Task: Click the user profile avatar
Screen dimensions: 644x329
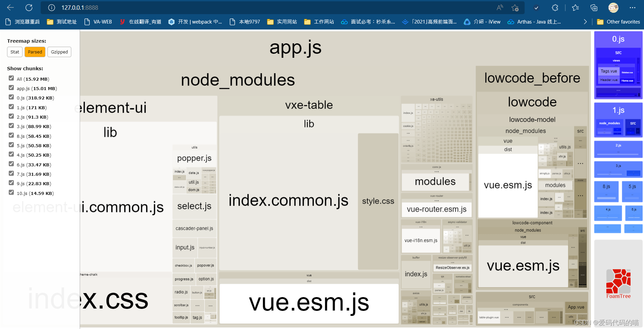Action: [613, 7]
